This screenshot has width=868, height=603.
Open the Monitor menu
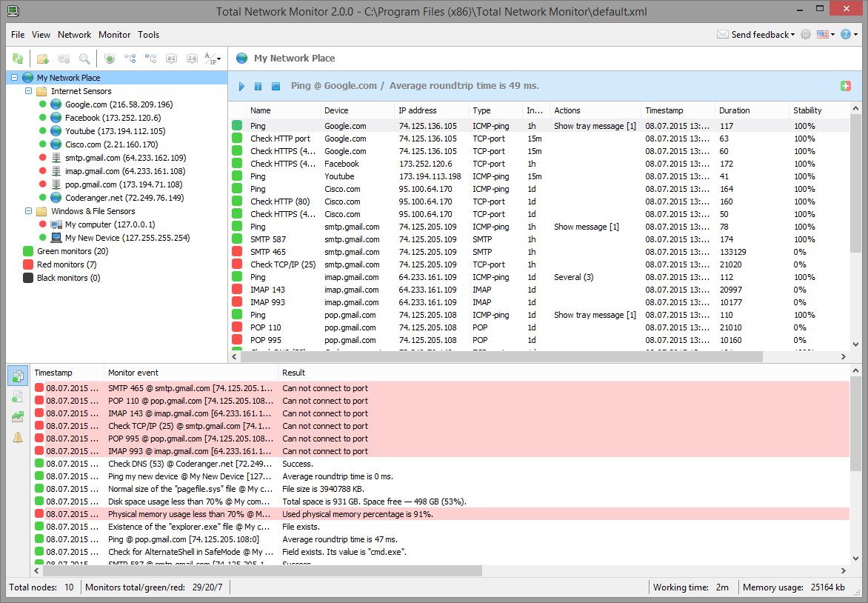[114, 34]
